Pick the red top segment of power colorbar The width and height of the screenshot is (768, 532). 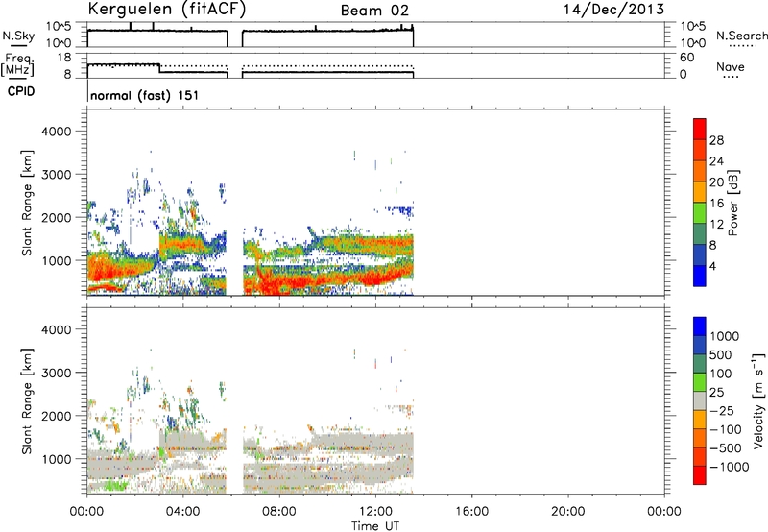tap(700, 130)
